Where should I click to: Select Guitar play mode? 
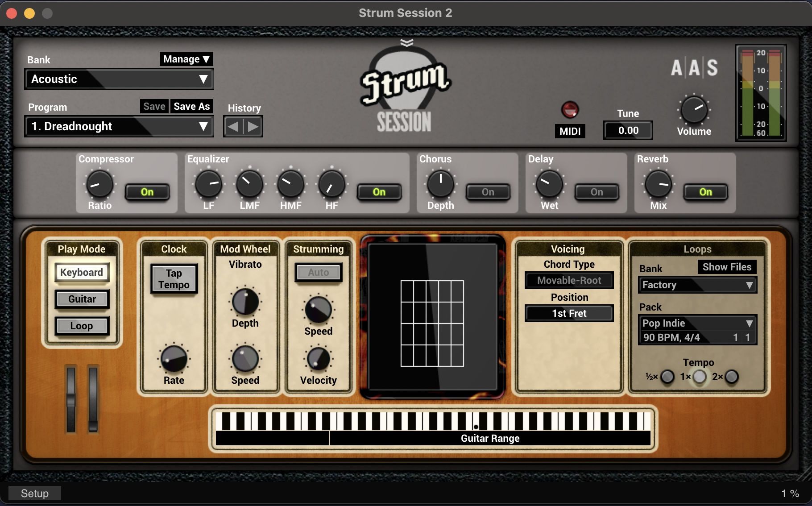click(x=82, y=299)
